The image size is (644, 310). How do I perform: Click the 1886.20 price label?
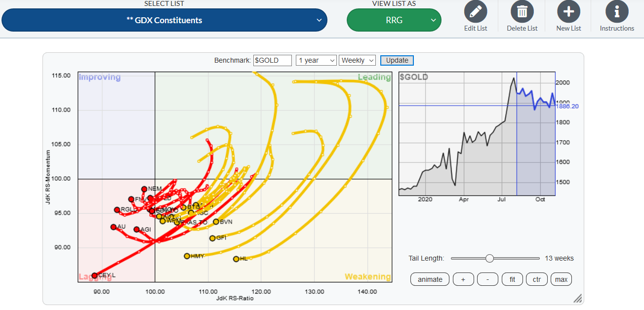[566, 106]
